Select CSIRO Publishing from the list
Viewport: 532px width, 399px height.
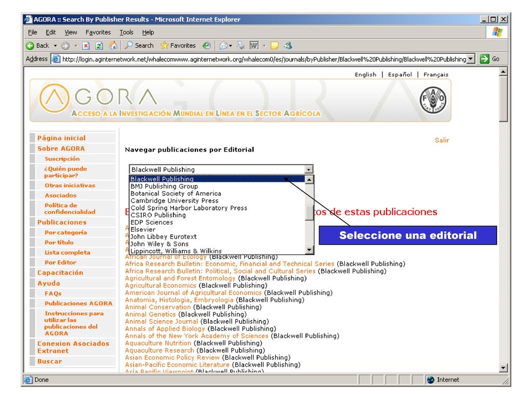[158, 215]
